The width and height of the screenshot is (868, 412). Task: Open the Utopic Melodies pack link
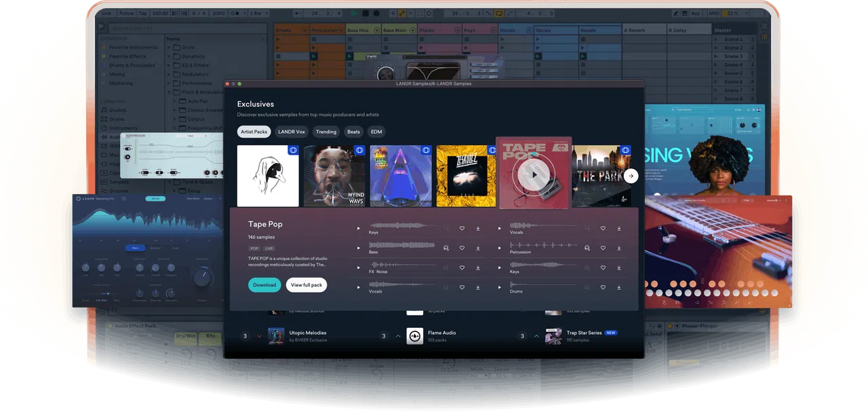[309, 333]
